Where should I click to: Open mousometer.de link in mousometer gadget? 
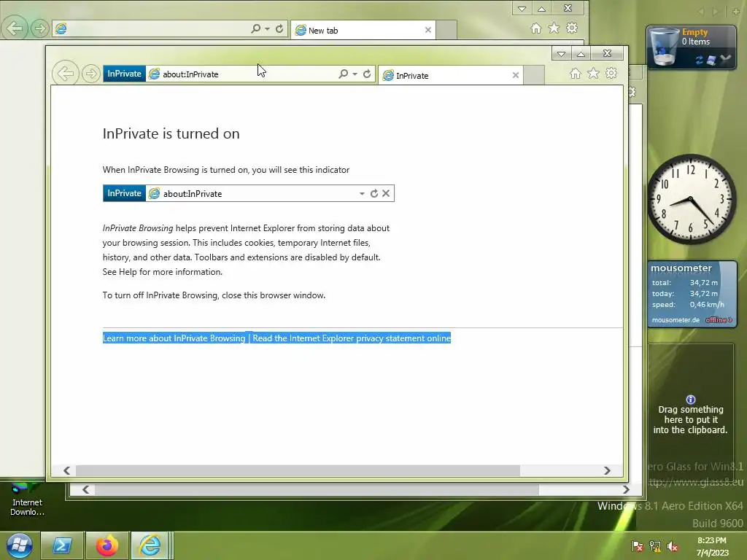676,320
